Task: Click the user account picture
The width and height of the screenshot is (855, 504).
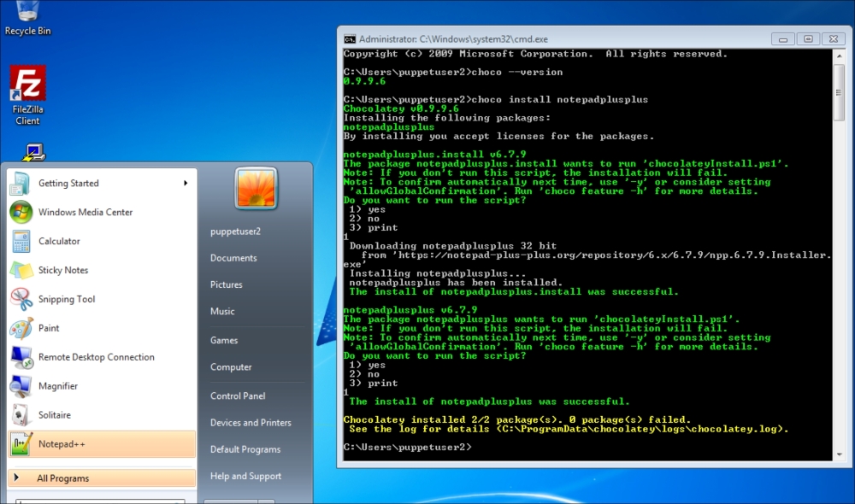Action: coord(256,188)
